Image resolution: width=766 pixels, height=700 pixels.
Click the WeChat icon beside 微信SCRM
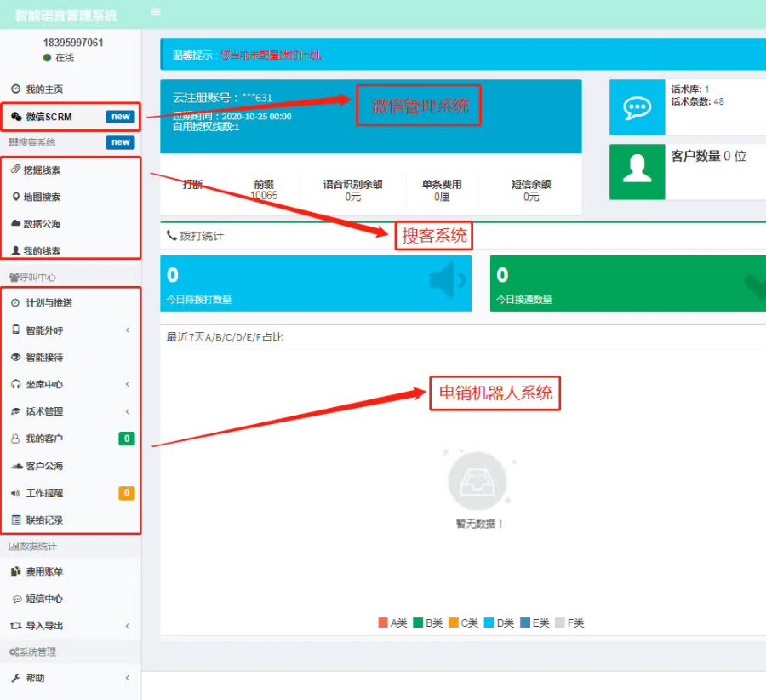[x=15, y=117]
